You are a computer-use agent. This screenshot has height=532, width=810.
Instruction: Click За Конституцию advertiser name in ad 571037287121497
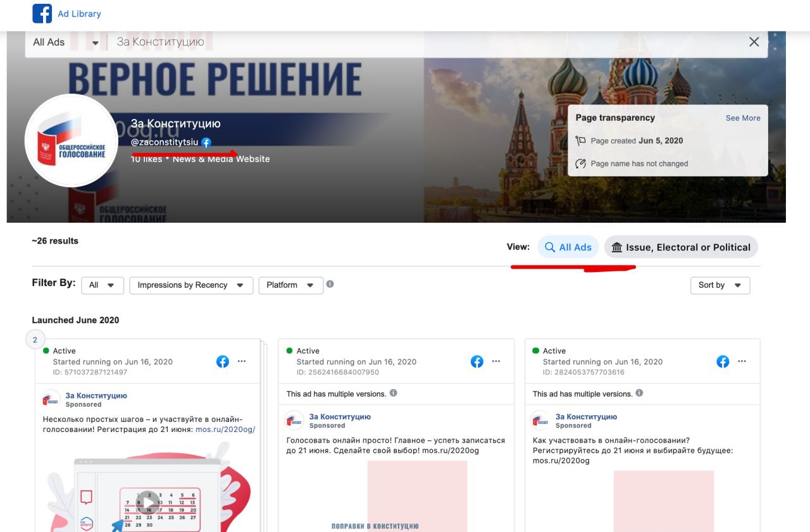[x=96, y=395]
